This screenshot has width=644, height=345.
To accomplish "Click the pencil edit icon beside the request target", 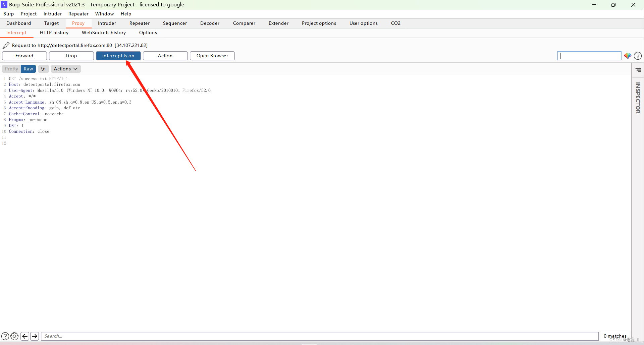I will click(x=6, y=45).
